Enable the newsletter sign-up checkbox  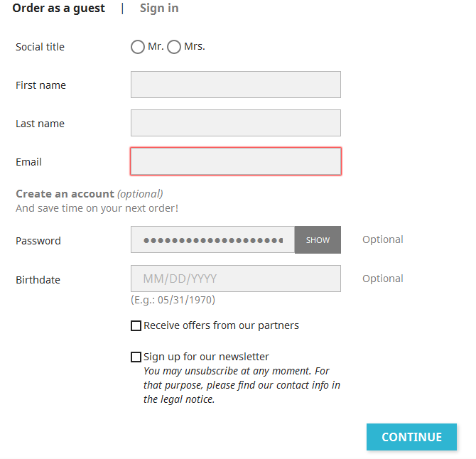[136, 357]
